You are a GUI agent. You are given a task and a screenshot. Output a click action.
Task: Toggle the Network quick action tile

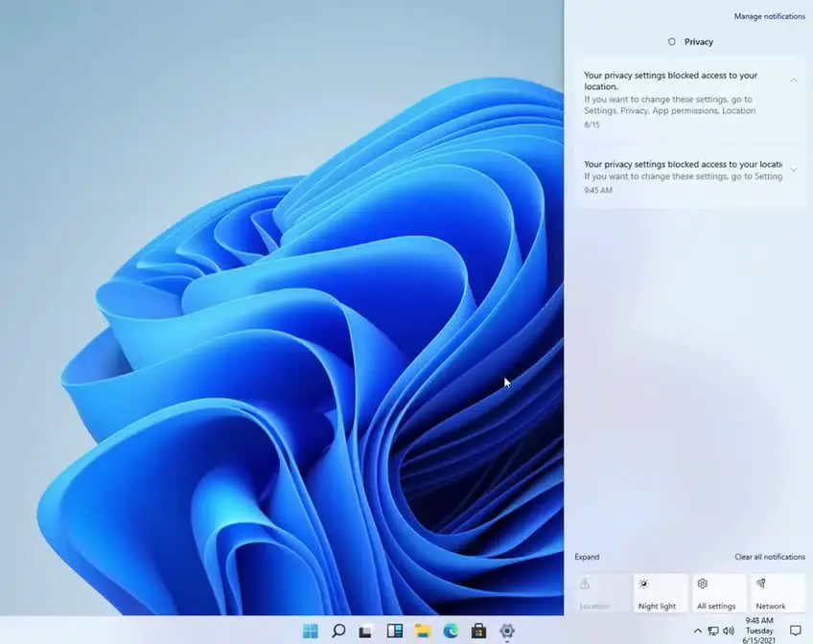(777, 593)
